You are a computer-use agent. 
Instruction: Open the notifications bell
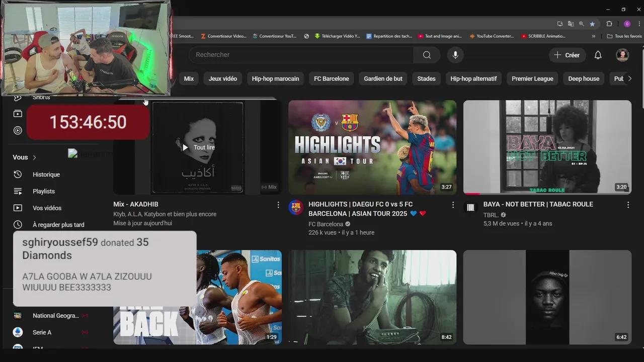(598, 55)
